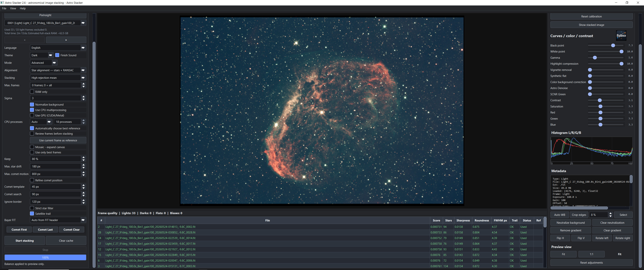Set preview view to 1:1
The width and height of the screenshot is (644, 270).
(x=591, y=254)
